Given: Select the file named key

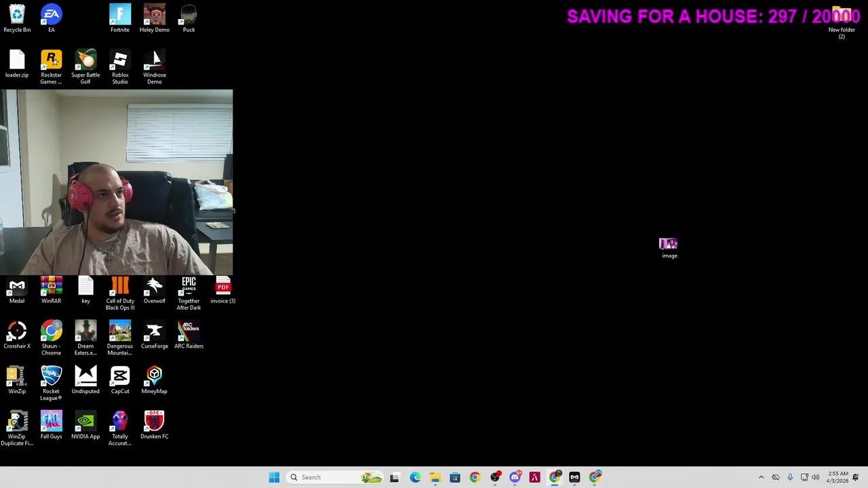Looking at the screenshot, I should [x=85, y=290].
